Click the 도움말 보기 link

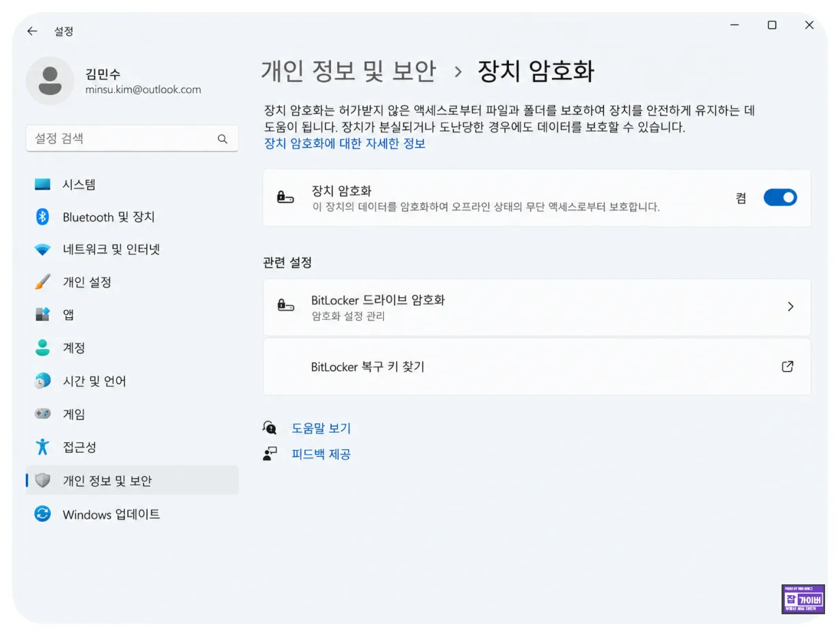click(321, 428)
